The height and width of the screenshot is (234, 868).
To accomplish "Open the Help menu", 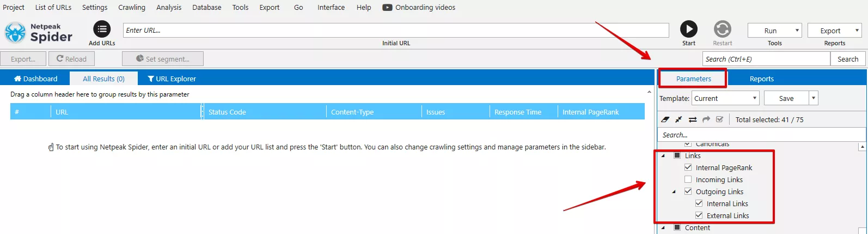I will click(364, 7).
